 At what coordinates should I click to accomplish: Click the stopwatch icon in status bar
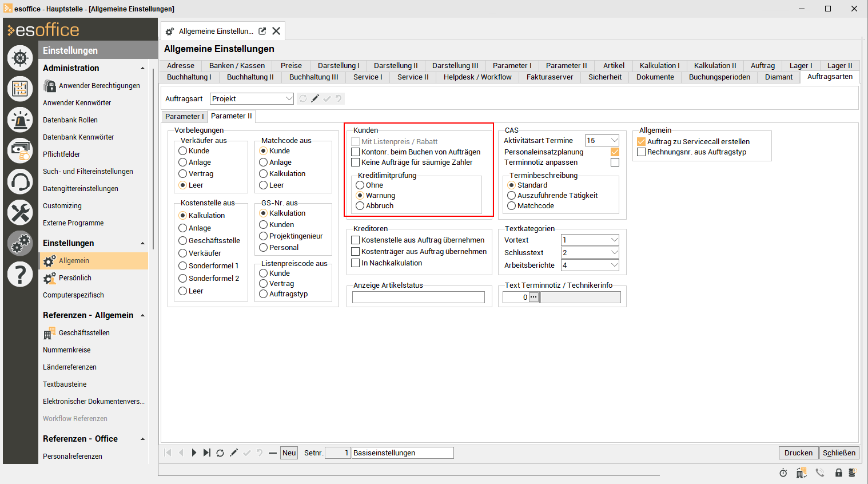(783, 473)
